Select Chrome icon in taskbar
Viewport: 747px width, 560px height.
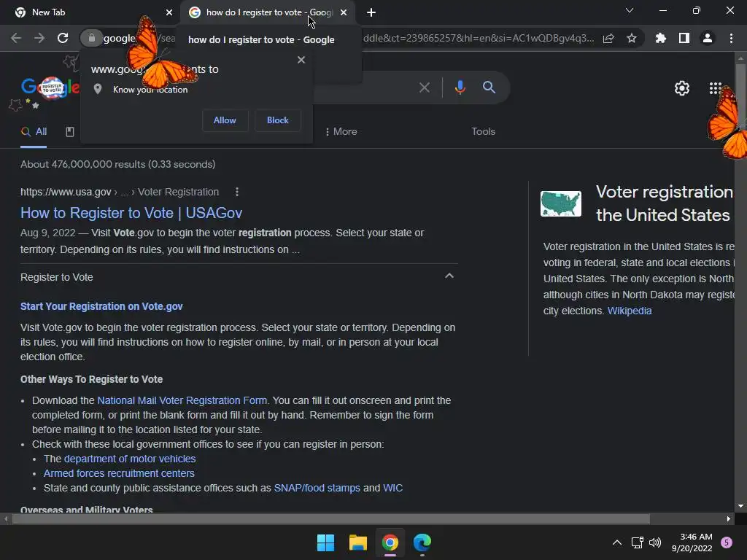pyautogui.click(x=390, y=542)
